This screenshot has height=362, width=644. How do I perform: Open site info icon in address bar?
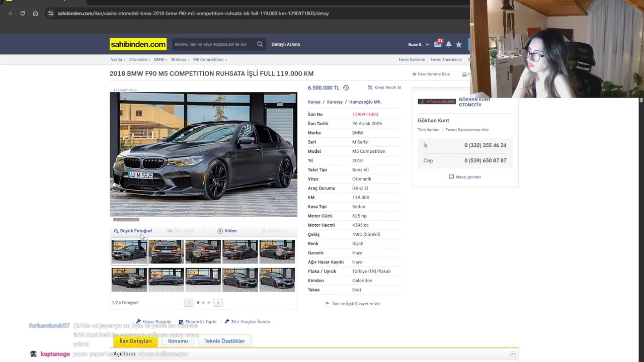[50, 13]
